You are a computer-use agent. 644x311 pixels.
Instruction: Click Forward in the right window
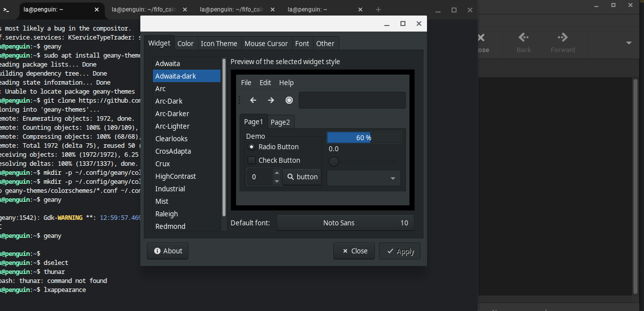pos(563,43)
